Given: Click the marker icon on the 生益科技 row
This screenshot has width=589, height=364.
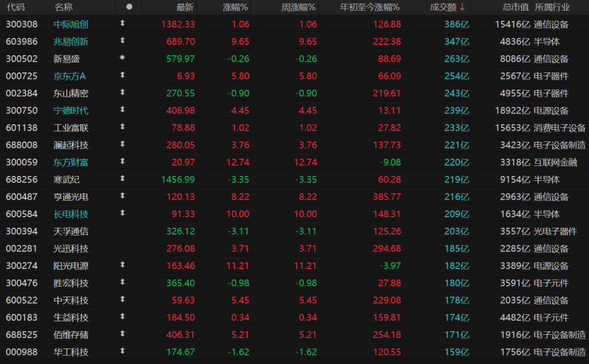Looking at the screenshot, I should (x=122, y=316).
